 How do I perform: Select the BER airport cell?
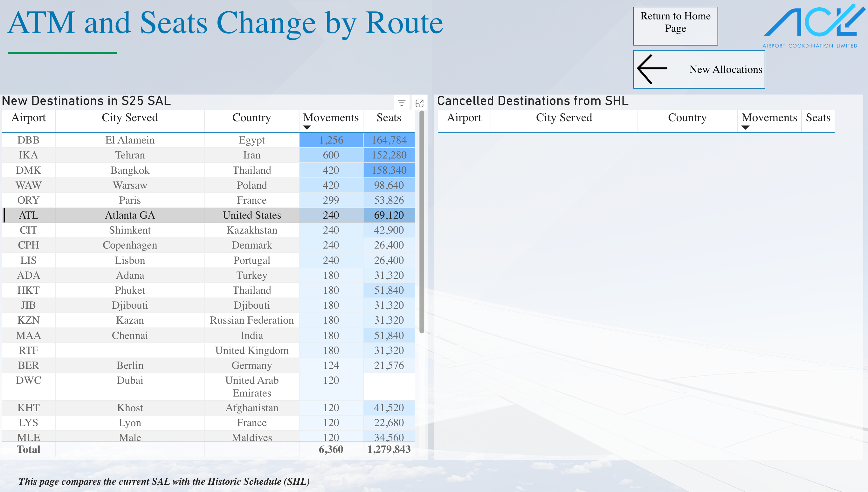28,365
